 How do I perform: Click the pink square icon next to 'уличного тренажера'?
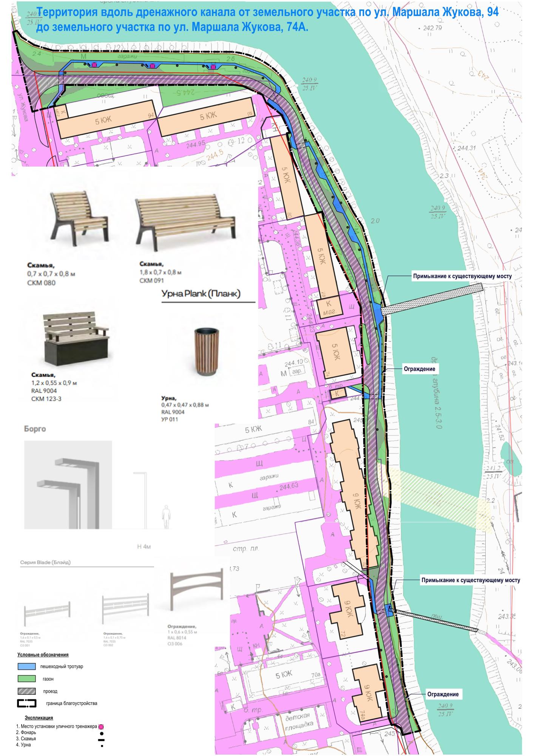pyautogui.click(x=101, y=727)
